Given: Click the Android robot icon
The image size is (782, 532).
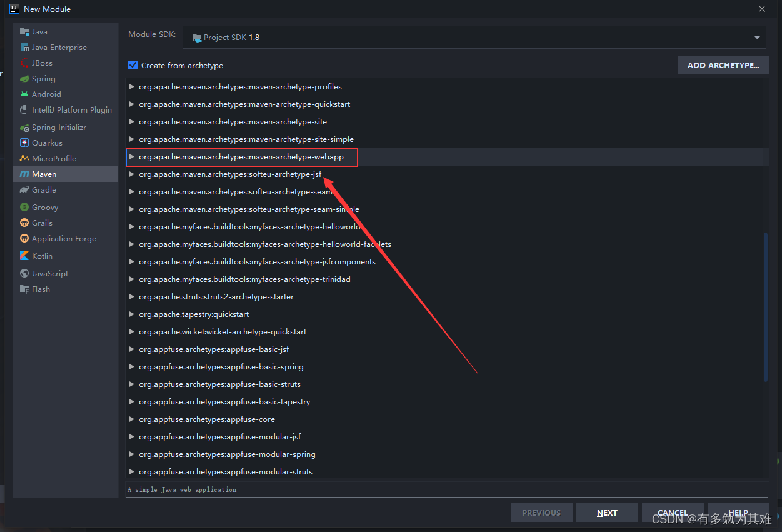Looking at the screenshot, I should point(24,94).
